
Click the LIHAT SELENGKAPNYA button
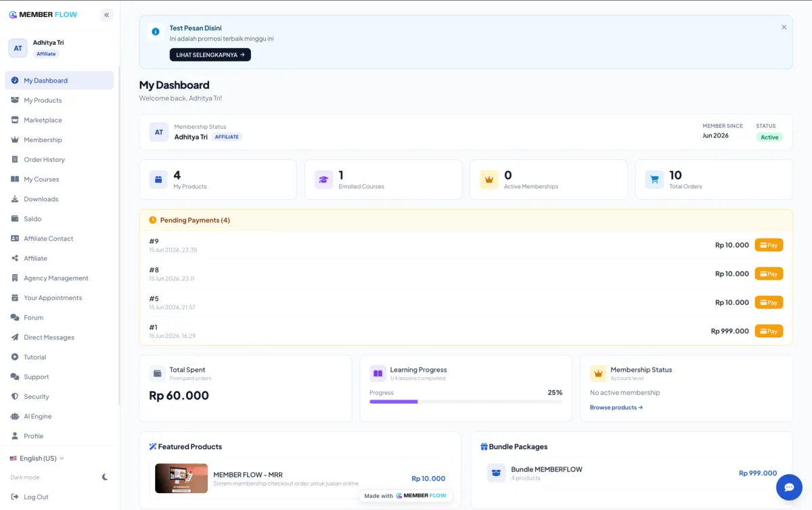pyautogui.click(x=210, y=55)
